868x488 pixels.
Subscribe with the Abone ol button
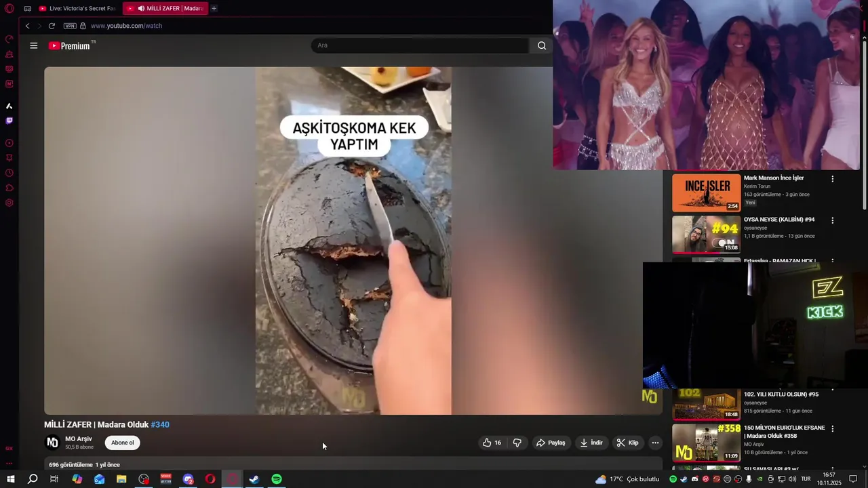click(123, 443)
